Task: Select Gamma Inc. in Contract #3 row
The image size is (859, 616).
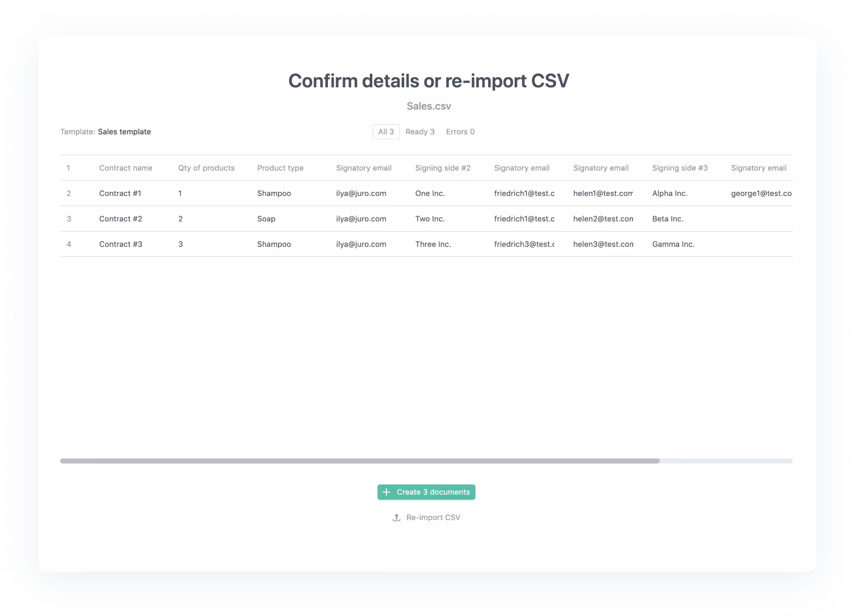Action: pyautogui.click(x=673, y=244)
